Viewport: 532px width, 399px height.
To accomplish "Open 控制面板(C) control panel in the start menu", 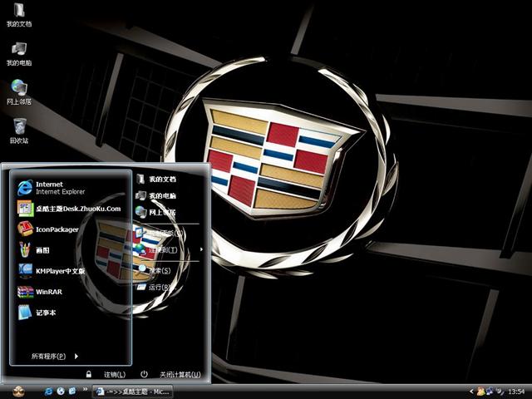I will click(160, 233).
